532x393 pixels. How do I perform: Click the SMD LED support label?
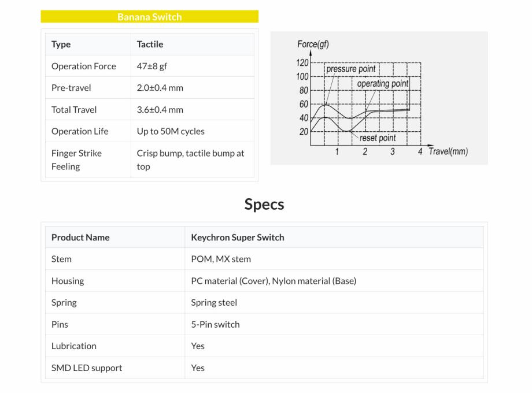point(87,368)
